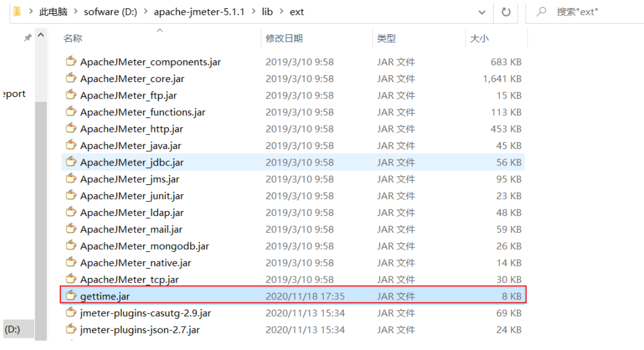This screenshot has width=644, height=350.
Task: Expand the chevron after apache-jmeter-5.1.1
Action: 254,12
